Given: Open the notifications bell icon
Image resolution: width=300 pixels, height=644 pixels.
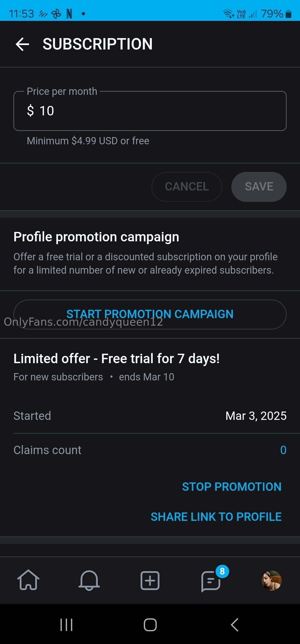Looking at the screenshot, I should 89,580.
